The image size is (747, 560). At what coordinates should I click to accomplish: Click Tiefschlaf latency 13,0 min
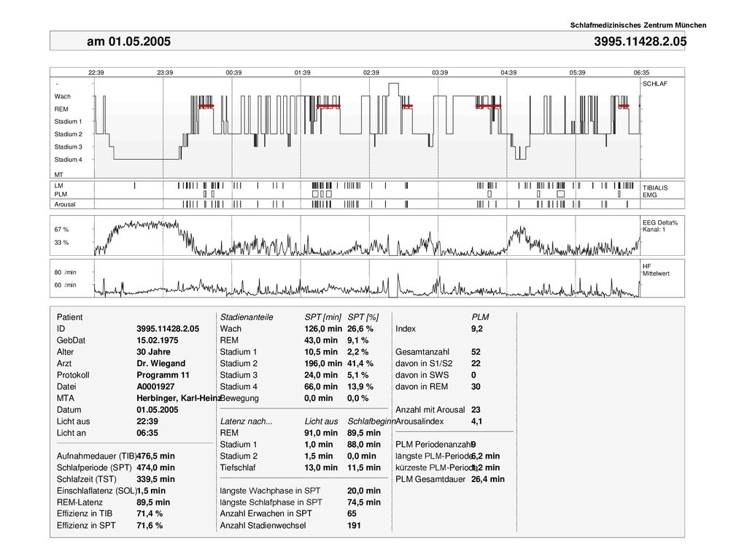[321, 467]
